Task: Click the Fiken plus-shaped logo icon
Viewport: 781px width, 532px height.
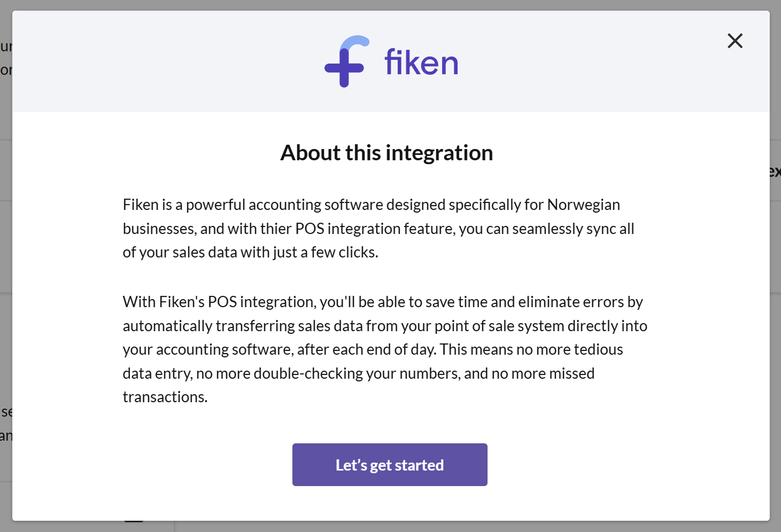Action: (x=345, y=62)
